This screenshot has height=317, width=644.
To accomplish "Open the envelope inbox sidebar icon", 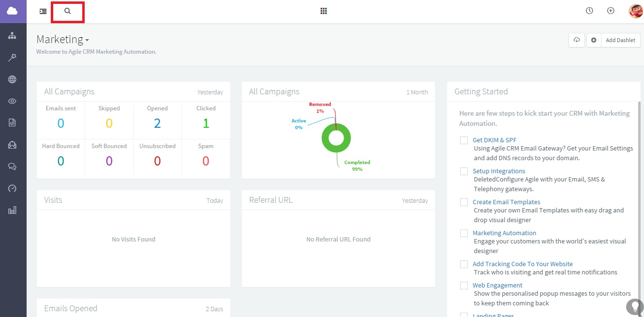I will click(x=13, y=145).
